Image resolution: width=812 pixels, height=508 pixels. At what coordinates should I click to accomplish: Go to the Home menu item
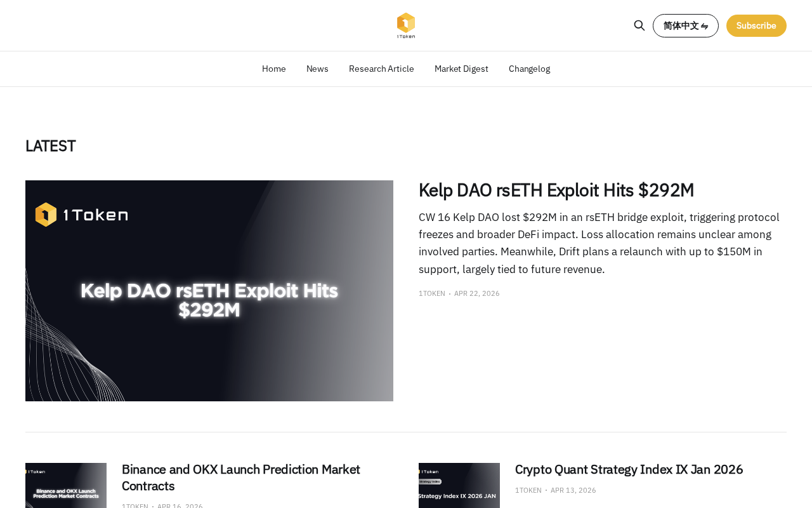tap(274, 69)
